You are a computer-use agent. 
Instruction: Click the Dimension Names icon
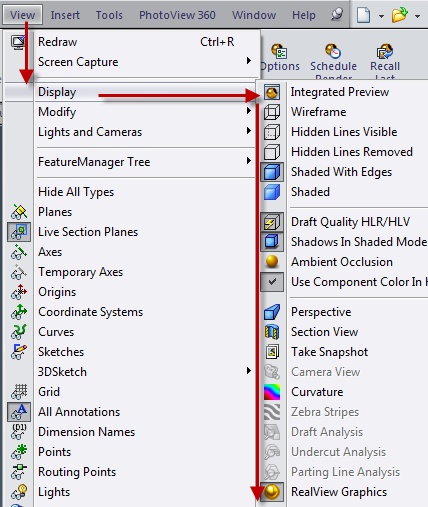pos(19,432)
